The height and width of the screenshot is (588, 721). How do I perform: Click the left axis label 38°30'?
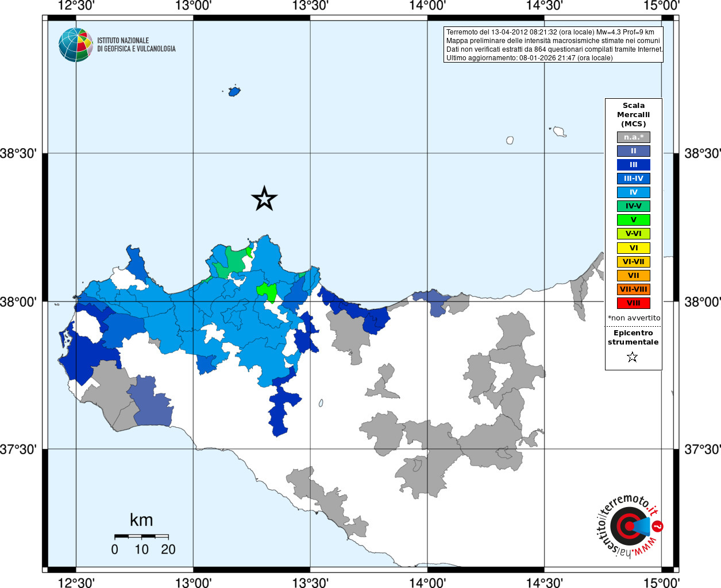point(18,153)
